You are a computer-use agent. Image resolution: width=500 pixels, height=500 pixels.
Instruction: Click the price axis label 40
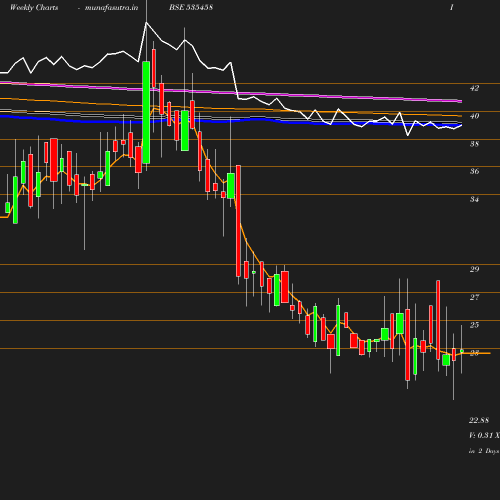pyautogui.click(x=474, y=116)
